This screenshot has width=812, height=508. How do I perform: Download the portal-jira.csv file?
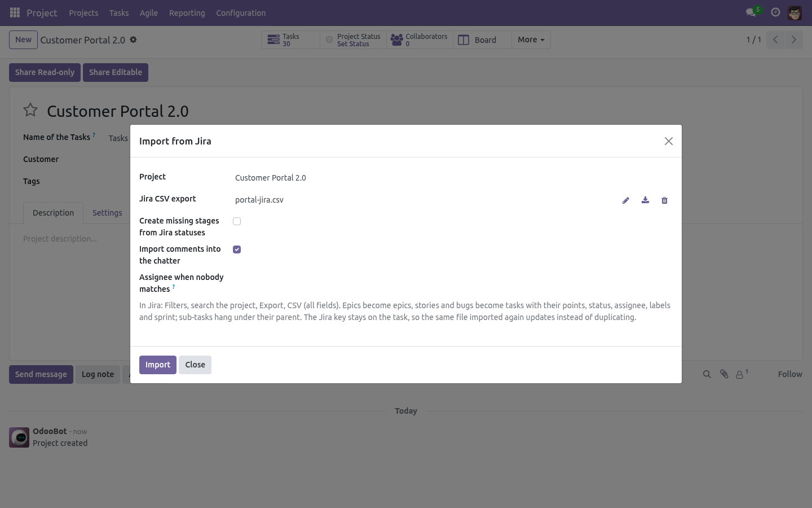(x=645, y=200)
